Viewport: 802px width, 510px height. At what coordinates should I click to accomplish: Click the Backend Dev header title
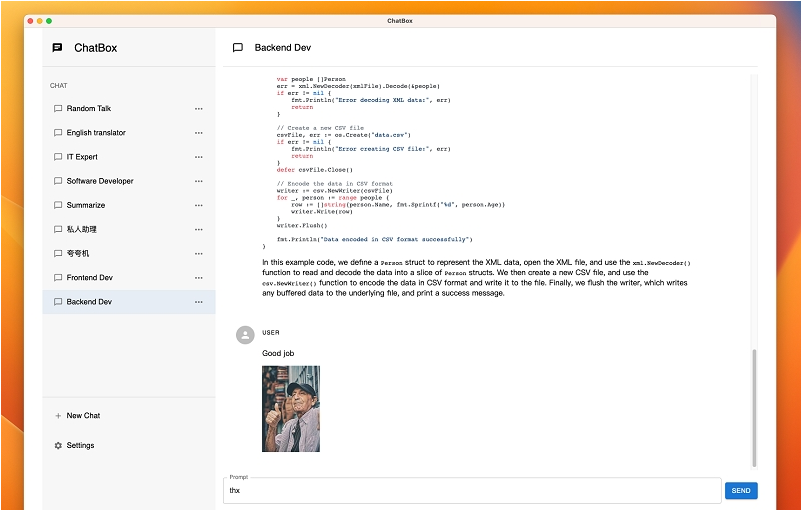tap(283, 48)
